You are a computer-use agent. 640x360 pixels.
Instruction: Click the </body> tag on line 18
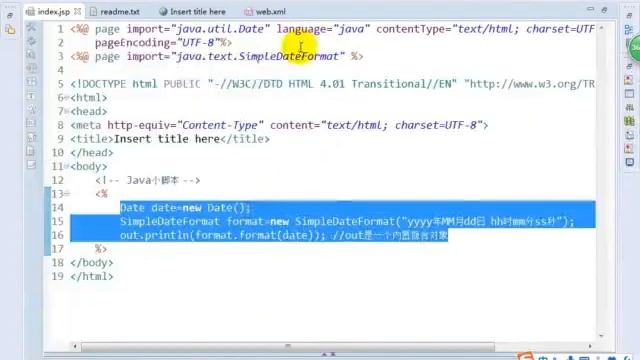pos(91,263)
